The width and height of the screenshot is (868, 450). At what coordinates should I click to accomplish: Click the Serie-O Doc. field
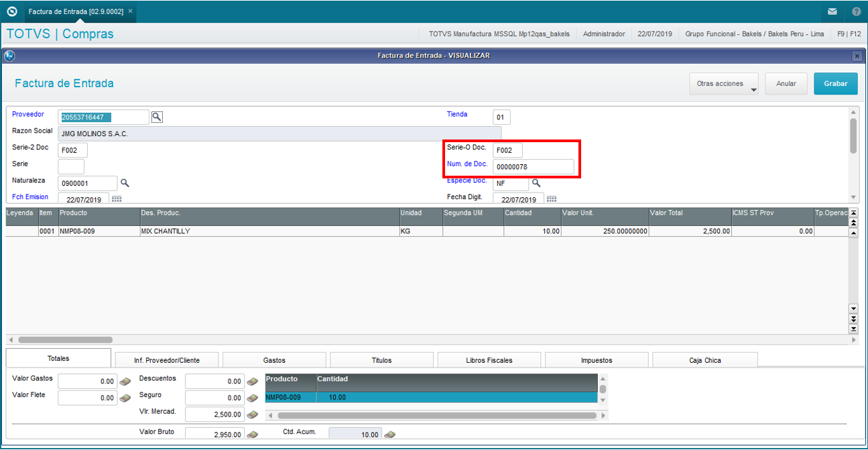[x=507, y=150]
